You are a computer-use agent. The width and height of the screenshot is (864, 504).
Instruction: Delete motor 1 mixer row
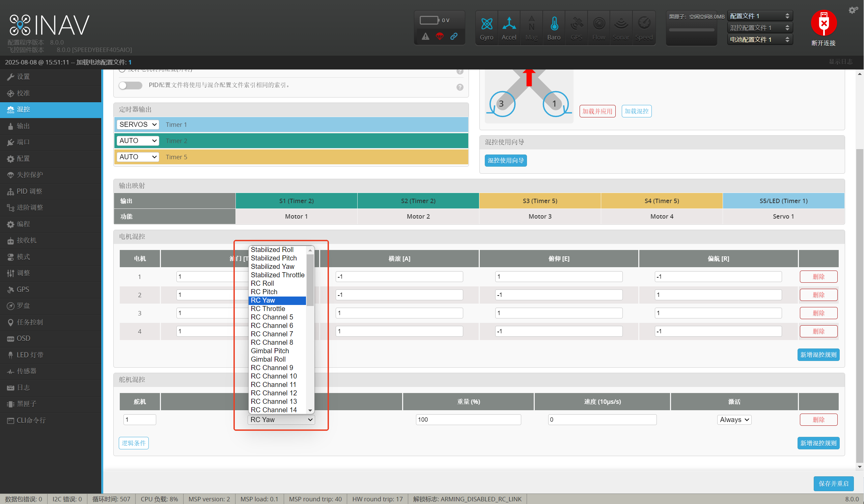(818, 277)
